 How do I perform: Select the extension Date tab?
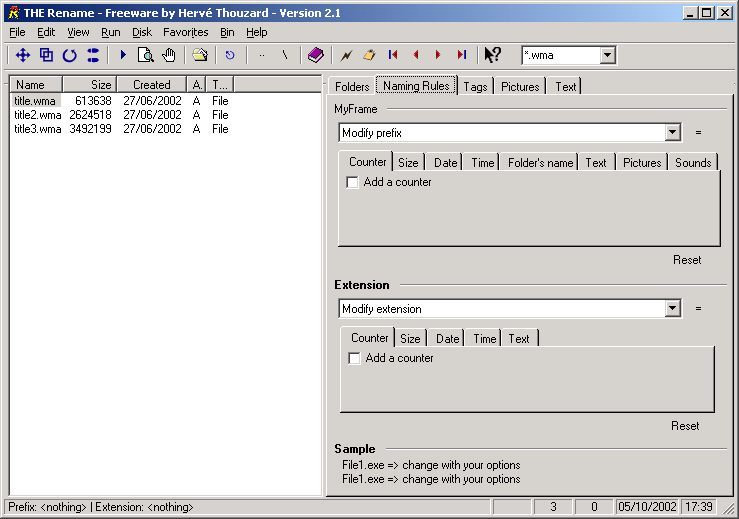point(447,338)
